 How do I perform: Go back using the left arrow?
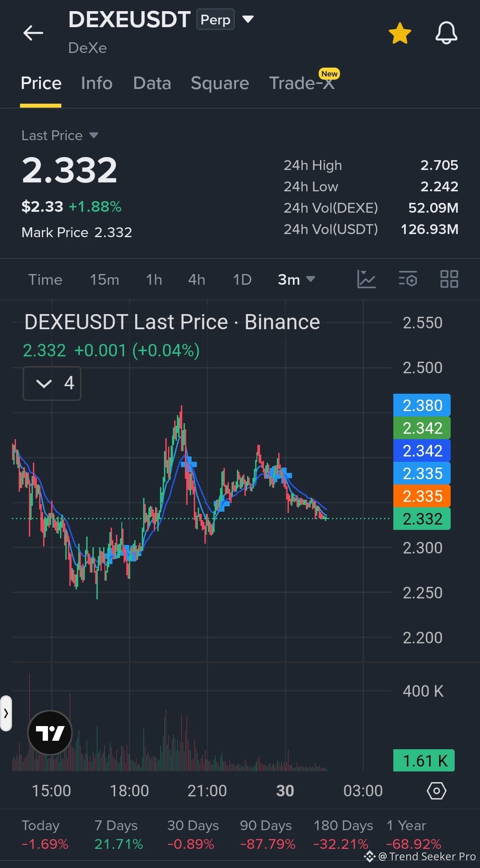(33, 33)
